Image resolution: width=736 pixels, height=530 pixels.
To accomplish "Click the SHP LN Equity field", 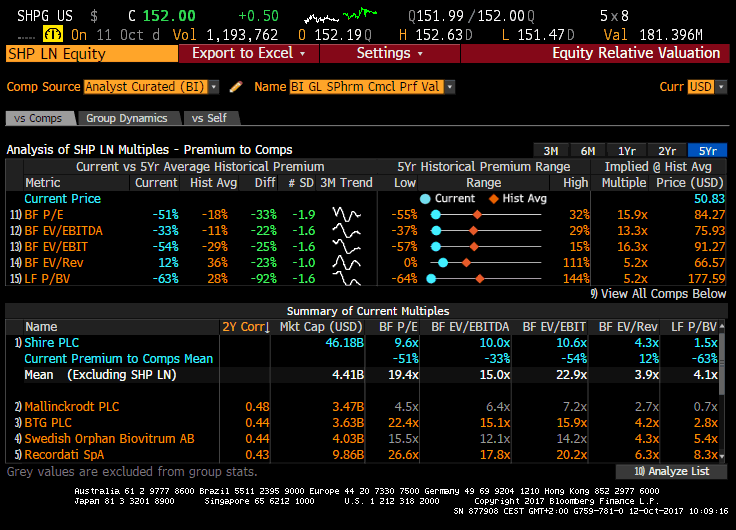I will tap(92, 54).
